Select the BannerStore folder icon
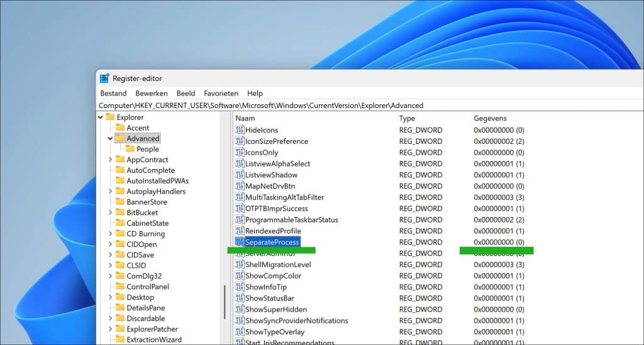 [120, 202]
